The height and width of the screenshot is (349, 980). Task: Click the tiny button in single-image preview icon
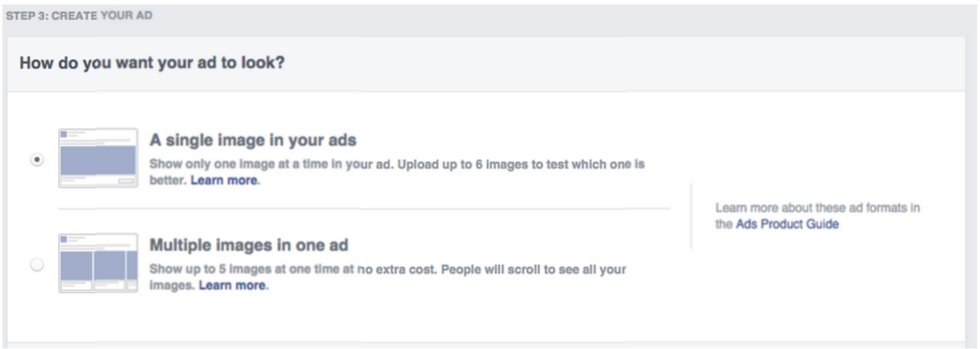(126, 181)
